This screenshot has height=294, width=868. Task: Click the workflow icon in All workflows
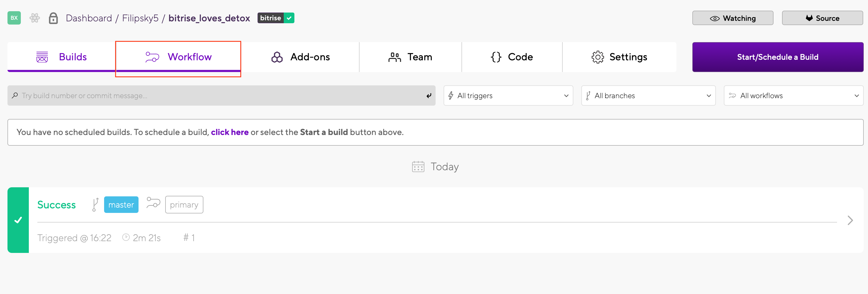click(x=732, y=96)
